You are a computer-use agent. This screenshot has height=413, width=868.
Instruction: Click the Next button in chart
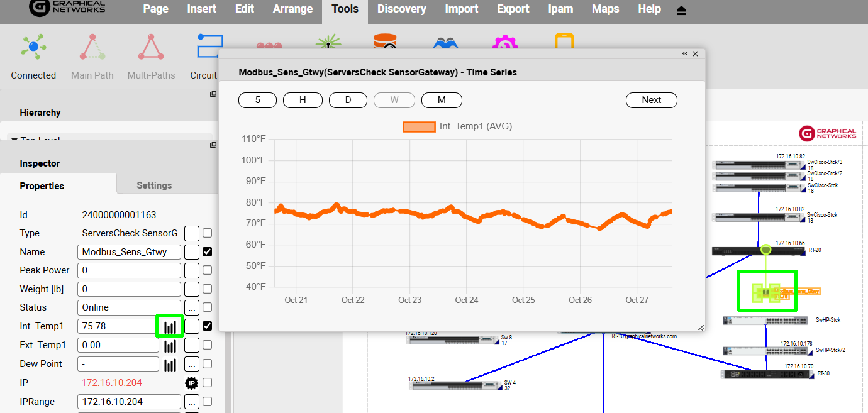coord(651,100)
